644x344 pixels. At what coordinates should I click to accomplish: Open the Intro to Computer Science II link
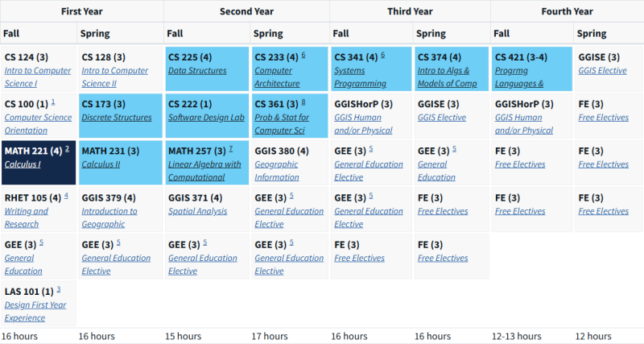pyautogui.click(x=114, y=77)
